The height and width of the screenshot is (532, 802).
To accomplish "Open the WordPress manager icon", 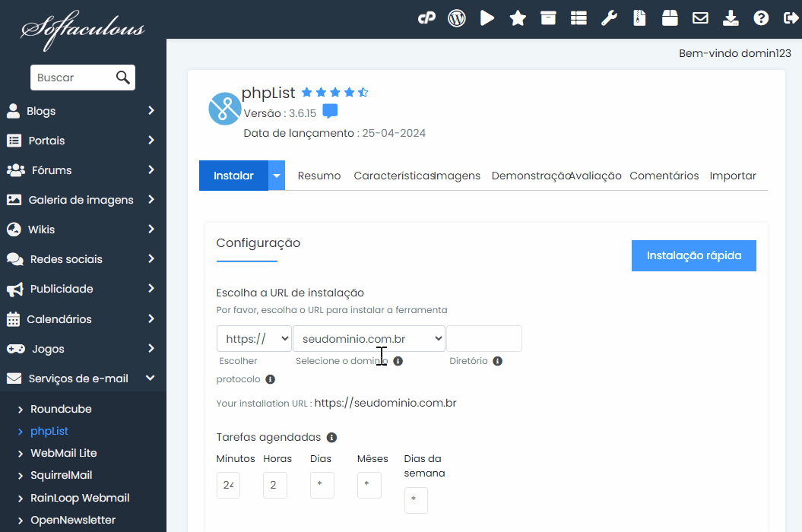I will click(x=457, y=18).
